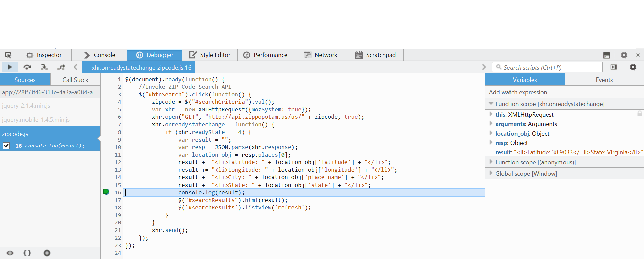The image size is (644, 259).
Task: Switch to Sources pane
Action: coord(25,80)
